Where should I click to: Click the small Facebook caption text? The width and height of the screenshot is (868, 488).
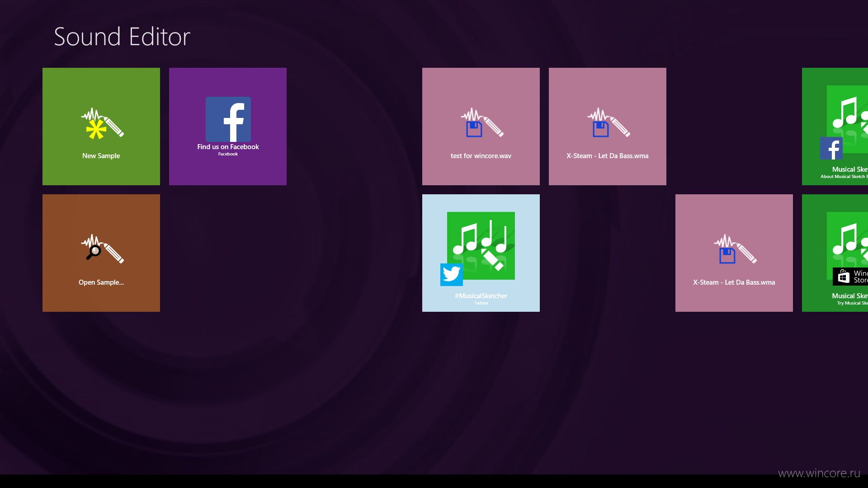coord(228,154)
